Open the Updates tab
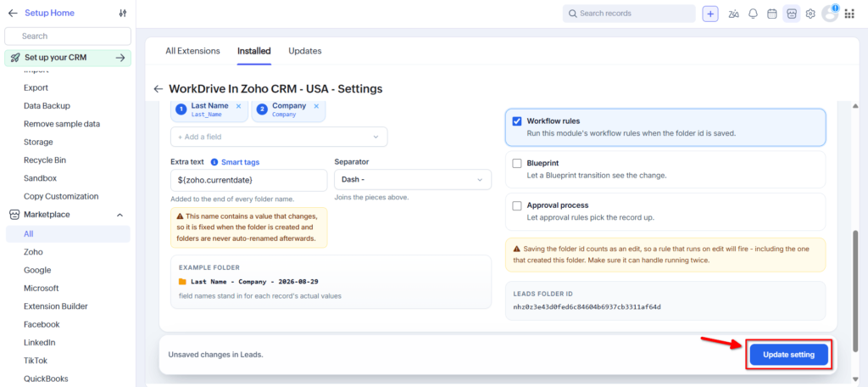 pyautogui.click(x=305, y=51)
